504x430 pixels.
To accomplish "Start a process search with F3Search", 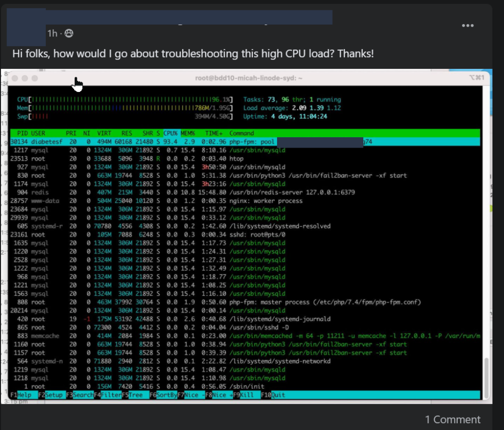I will (80, 395).
